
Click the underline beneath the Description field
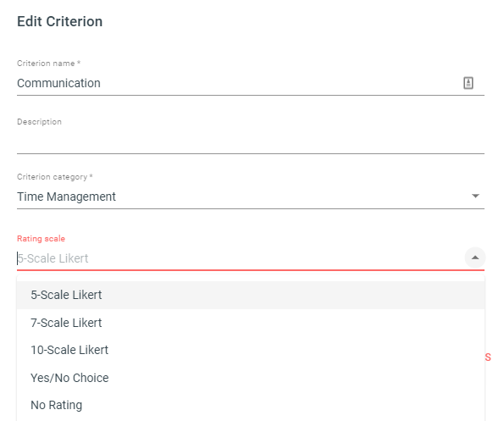coord(251,153)
